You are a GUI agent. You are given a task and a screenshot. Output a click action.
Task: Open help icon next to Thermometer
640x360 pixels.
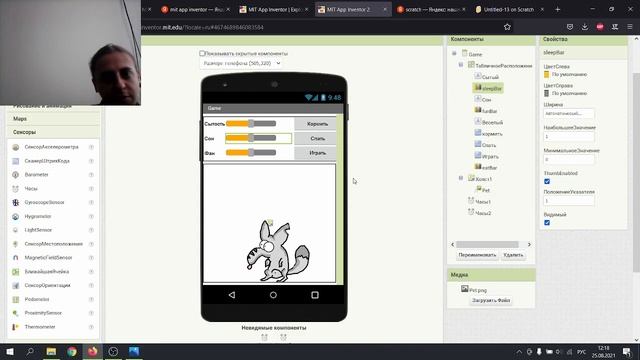coord(91,327)
